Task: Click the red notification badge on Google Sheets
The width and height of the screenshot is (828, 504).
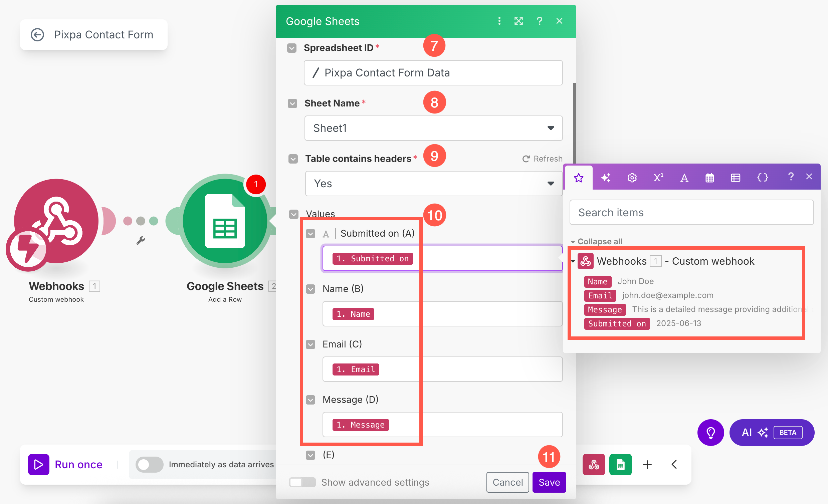Action: pyautogui.click(x=256, y=184)
